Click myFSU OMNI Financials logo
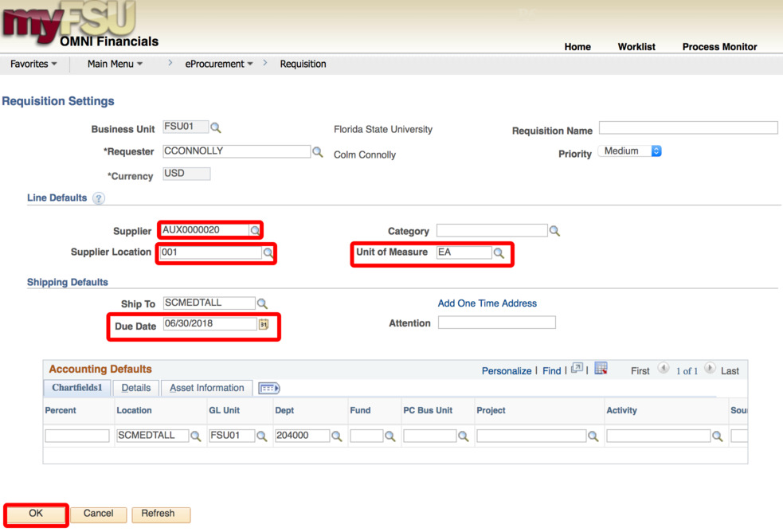 [x=80, y=25]
